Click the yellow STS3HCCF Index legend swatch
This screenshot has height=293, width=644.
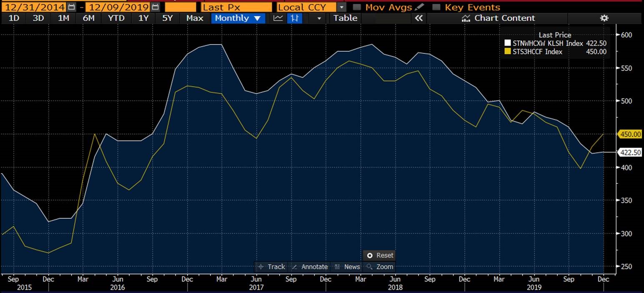click(x=507, y=52)
